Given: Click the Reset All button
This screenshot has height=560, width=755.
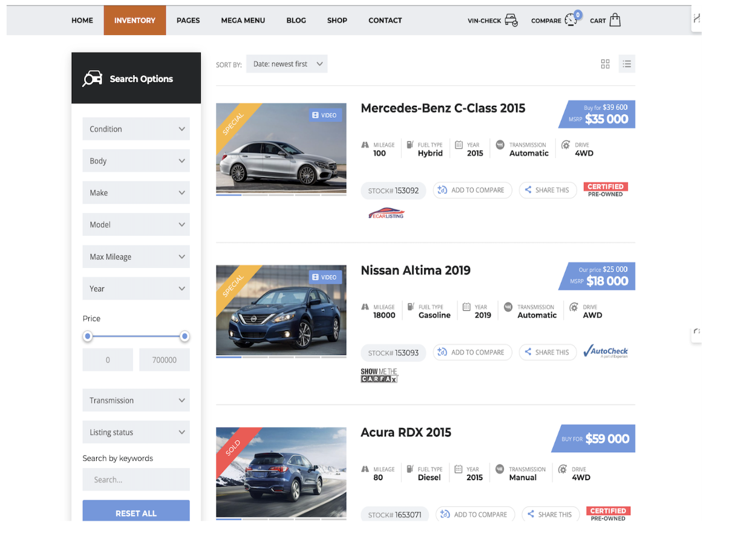Looking at the screenshot, I should tap(136, 511).
